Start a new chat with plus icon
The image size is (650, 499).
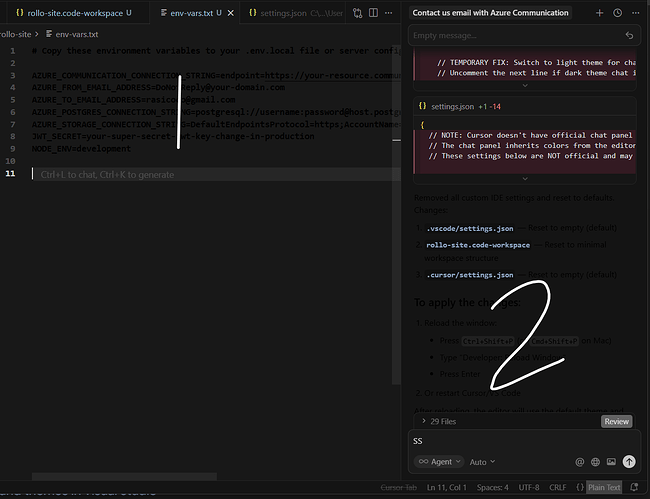[x=599, y=13]
